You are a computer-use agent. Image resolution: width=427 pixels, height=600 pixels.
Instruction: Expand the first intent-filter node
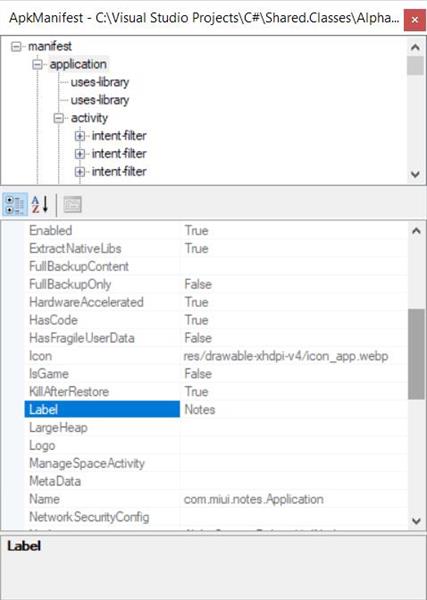(80, 136)
